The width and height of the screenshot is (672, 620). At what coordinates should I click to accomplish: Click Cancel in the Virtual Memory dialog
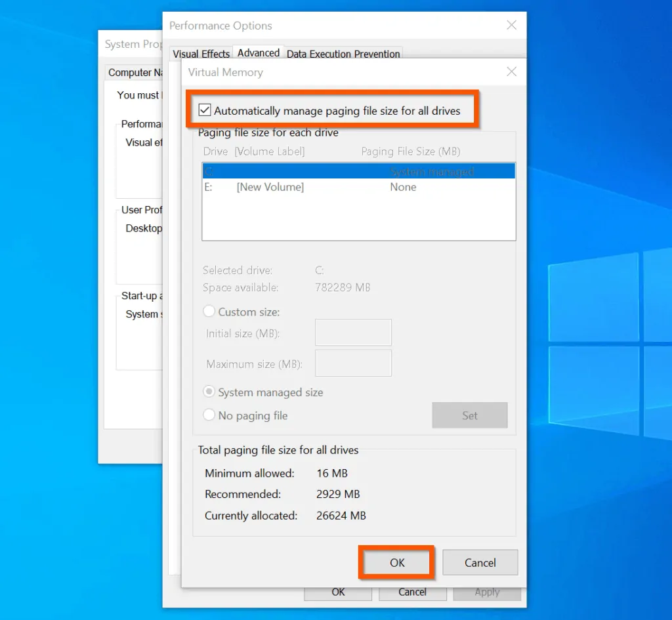pos(480,562)
